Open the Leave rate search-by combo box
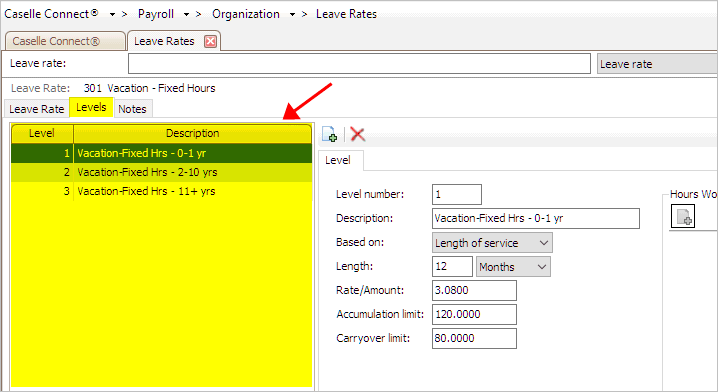This screenshot has width=718, height=392. (x=657, y=64)
